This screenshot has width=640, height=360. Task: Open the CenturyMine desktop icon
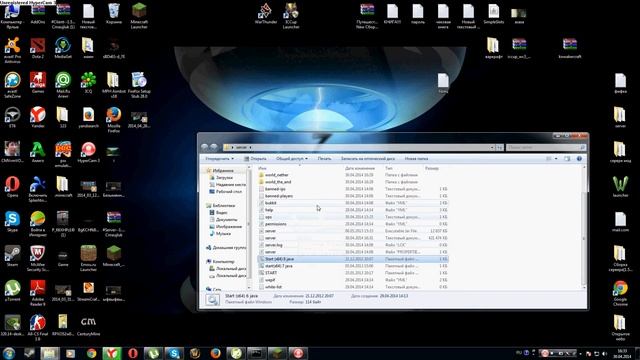88,325
